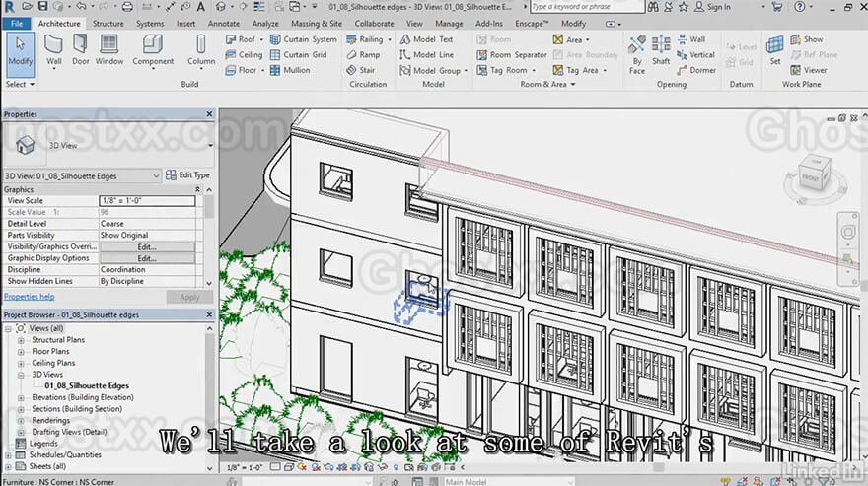The image size is (868, 486).
Task: Select the Window tool
Action: coord(109,51)
